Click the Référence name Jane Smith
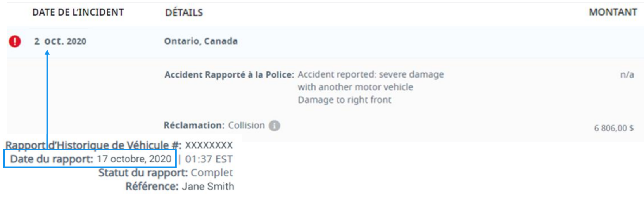644x197 pixels. 207,187
